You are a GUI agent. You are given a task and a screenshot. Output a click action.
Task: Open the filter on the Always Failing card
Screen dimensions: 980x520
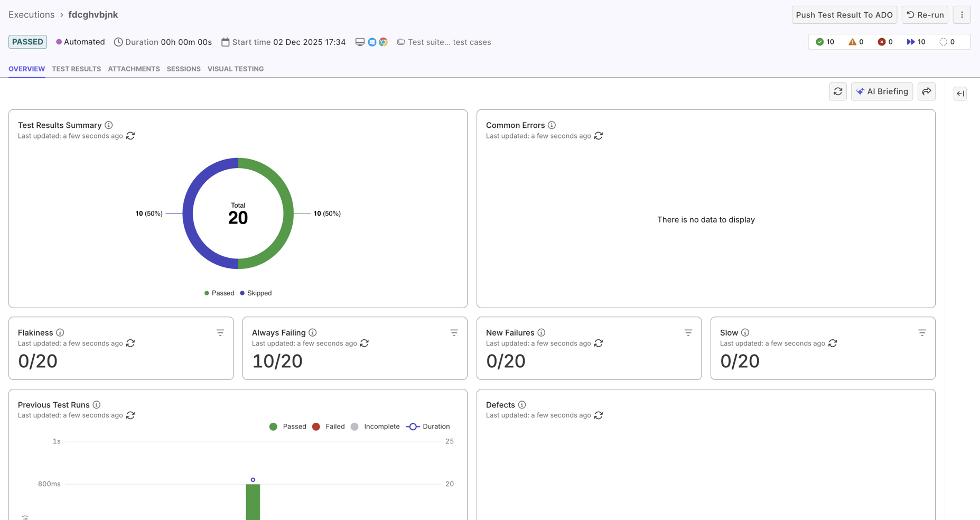(x=454, y=332)
